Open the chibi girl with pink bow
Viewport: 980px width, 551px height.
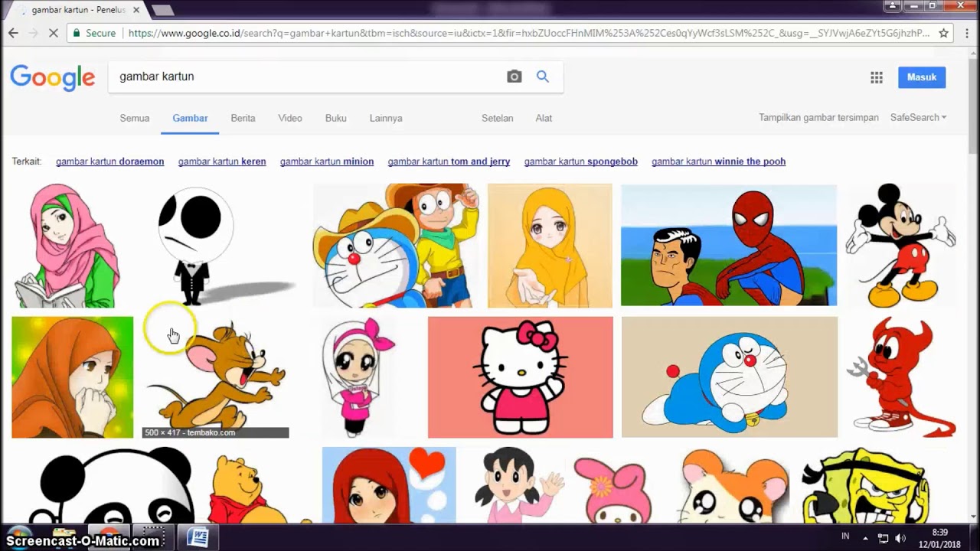(x=358, y=377)
